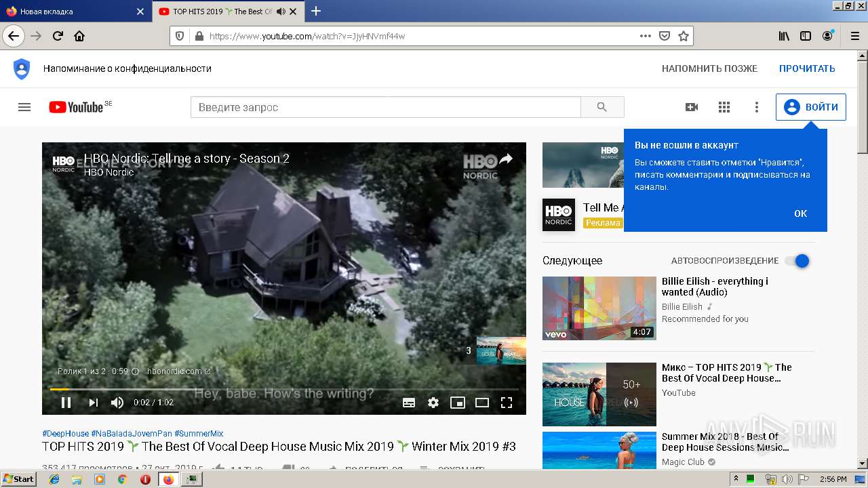
Task: Open a new tab with plus button
Action: coord(316,11)
